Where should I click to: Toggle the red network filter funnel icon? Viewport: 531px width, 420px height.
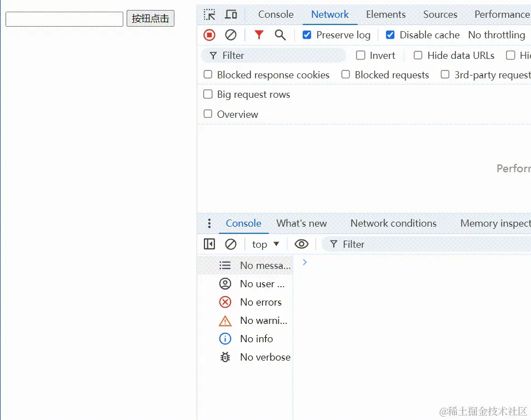(259, 34)
